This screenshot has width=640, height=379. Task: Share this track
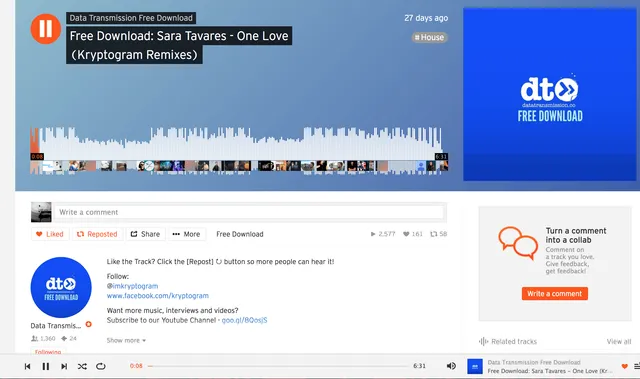(145, 234)
